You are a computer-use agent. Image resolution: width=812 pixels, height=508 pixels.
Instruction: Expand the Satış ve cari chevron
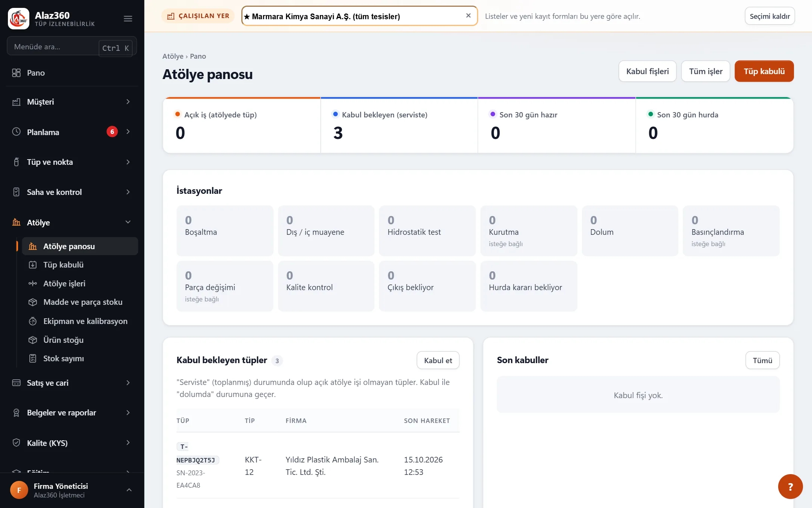click(128, 383)
